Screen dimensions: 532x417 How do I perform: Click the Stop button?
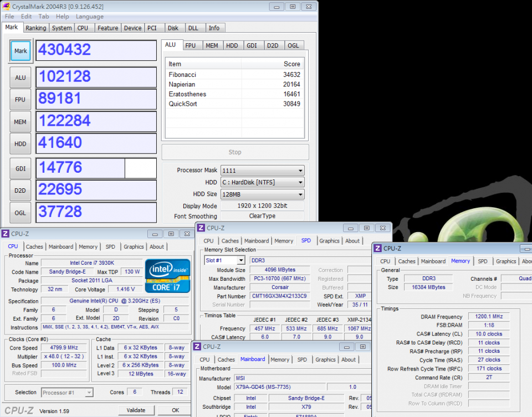(235, 152)
